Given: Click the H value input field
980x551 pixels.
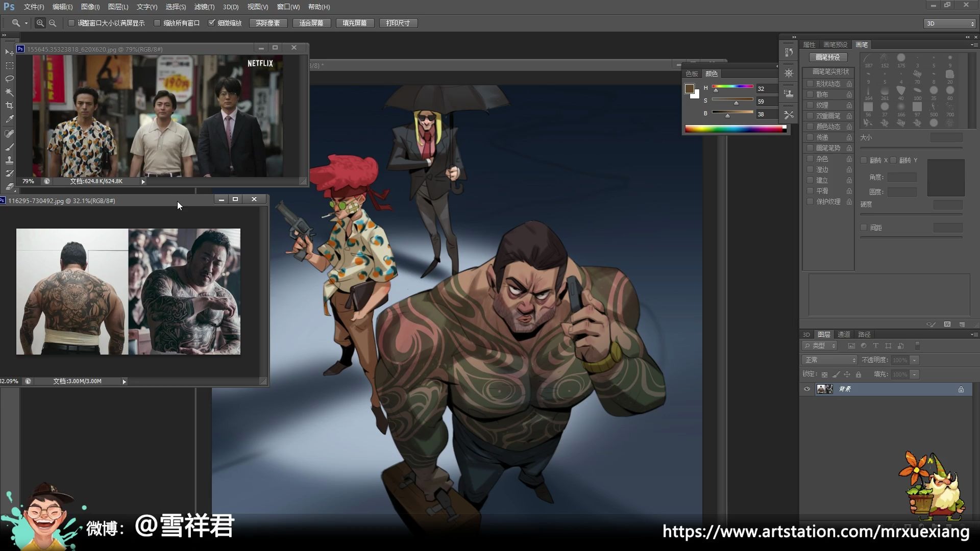Looking at the screenshot, I should coord(766,89).
